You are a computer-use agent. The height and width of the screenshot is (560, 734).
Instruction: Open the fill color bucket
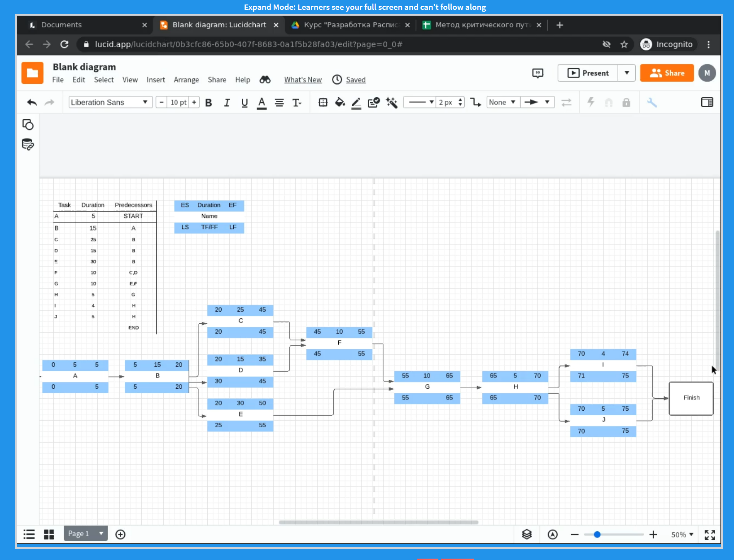pos(340,103)
